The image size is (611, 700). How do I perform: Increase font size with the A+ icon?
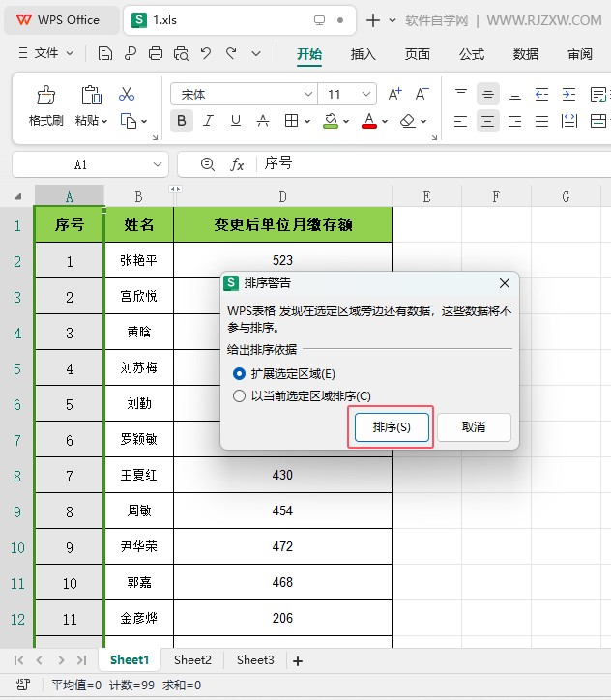click(x=394, y=94)
